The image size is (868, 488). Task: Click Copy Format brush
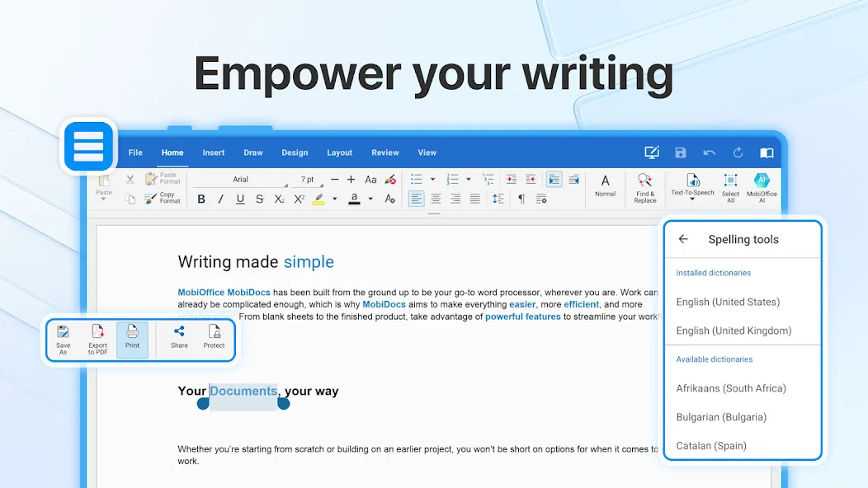pyautogui.click(x=163, y=198)
